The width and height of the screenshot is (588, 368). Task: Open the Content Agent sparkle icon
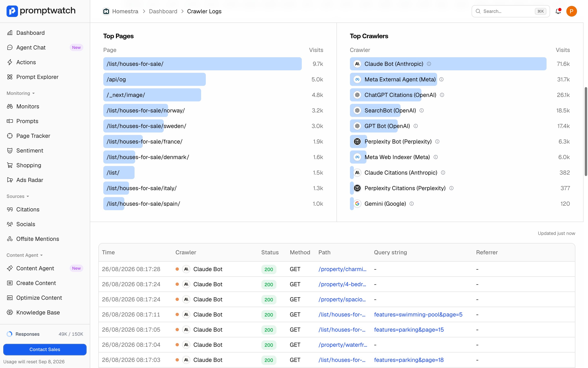[x=10, y=268]
